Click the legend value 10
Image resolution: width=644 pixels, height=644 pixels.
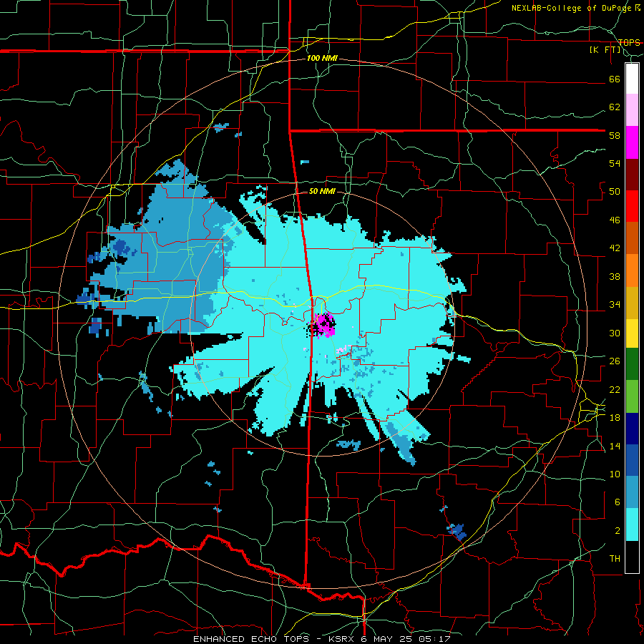pyautogui.click(x=615, y=474)
